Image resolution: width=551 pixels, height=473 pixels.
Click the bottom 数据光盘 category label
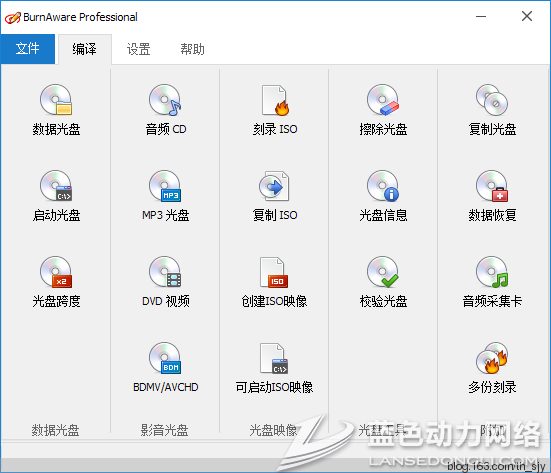point(56,430)
